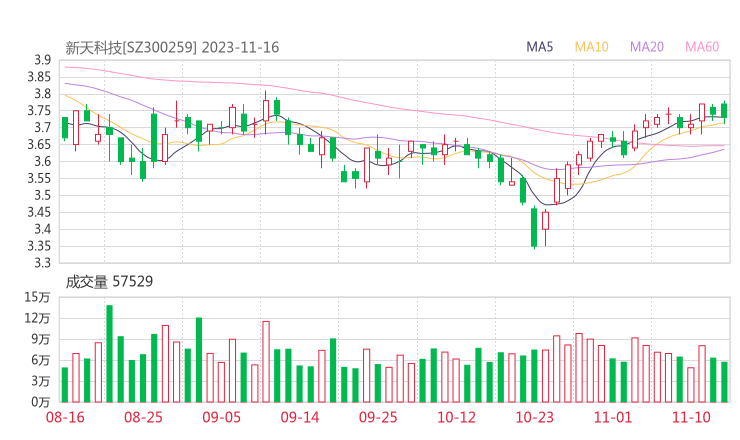Select the 3.3 price axis label

pyautogui.click(x=42, y=263)
